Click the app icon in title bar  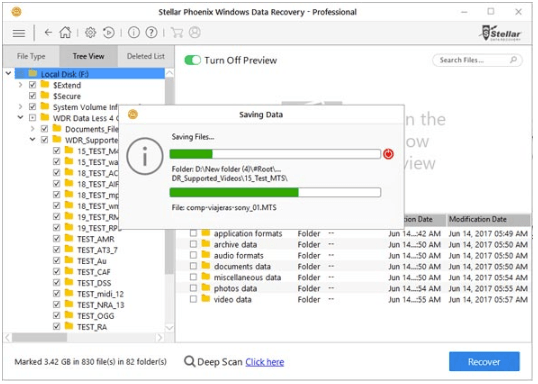[16, 12]
